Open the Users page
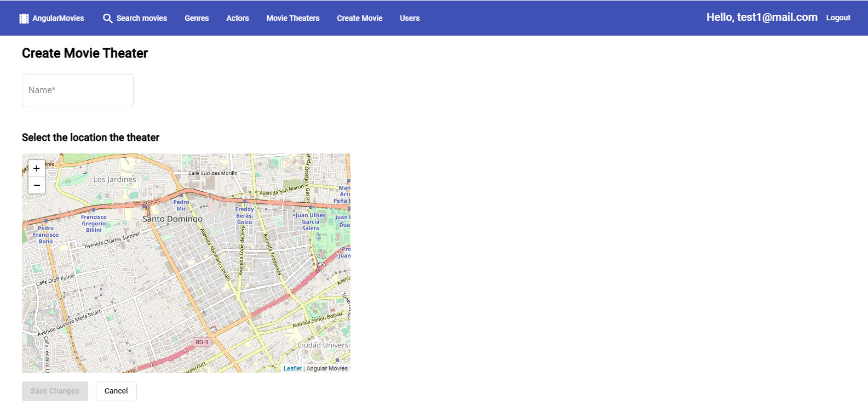The image size is (868, 416). coord(410,18)
